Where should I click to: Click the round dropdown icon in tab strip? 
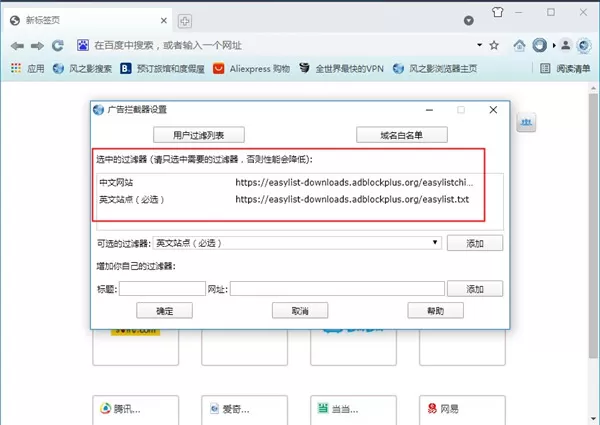click(468, 21)
